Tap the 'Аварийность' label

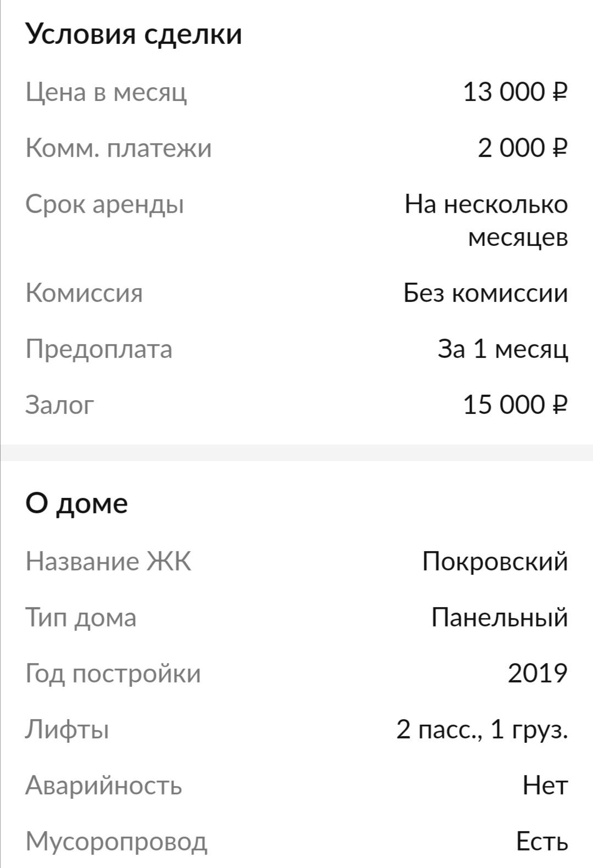click(103, 786)
